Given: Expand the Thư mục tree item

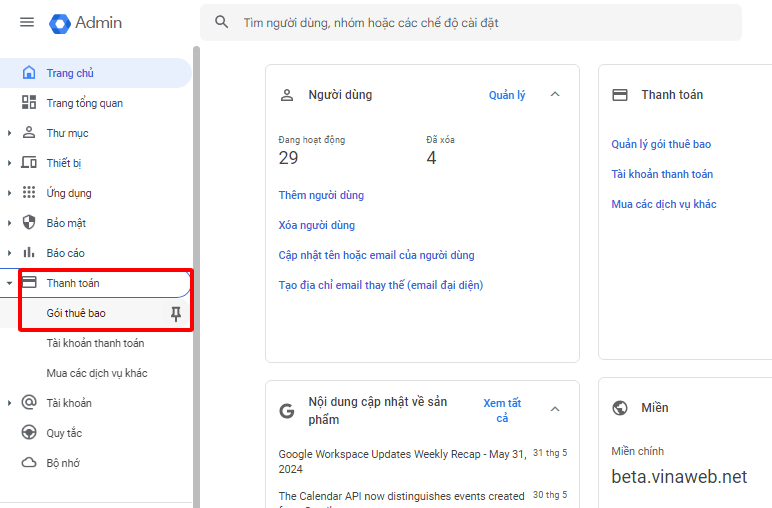Looking at the screenshot, I should coord(10,133).
